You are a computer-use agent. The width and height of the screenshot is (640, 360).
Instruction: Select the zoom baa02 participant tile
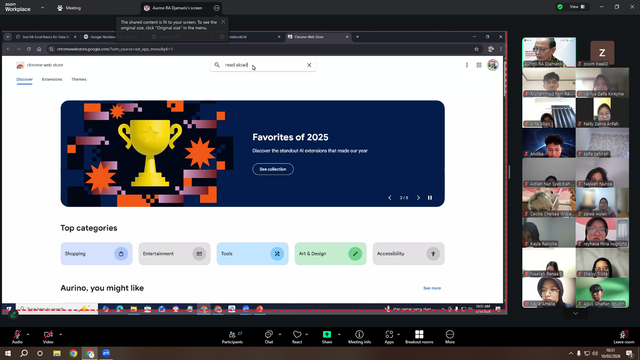[x=602, y=52]
